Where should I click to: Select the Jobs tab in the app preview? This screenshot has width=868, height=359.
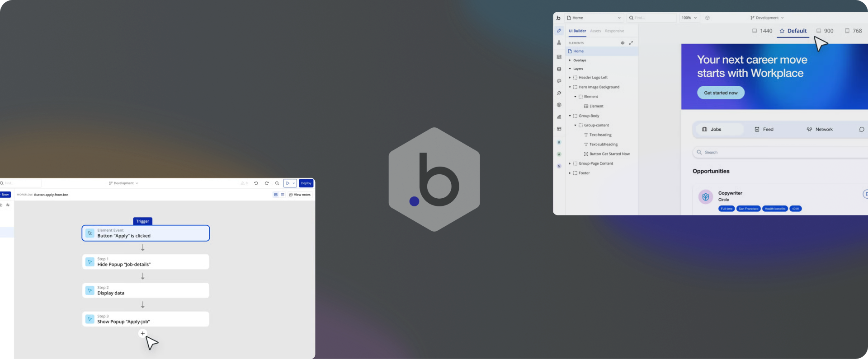tap(719, 130)
